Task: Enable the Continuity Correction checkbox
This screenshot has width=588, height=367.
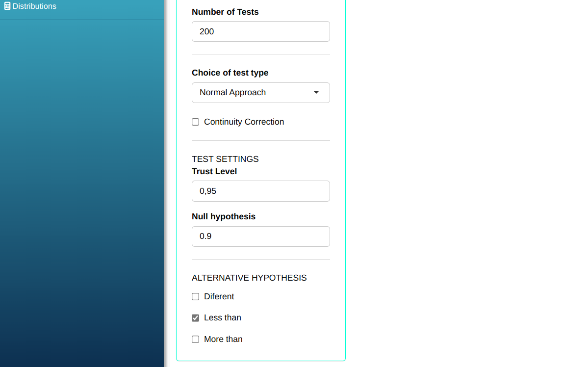Action: pos(196,122)
